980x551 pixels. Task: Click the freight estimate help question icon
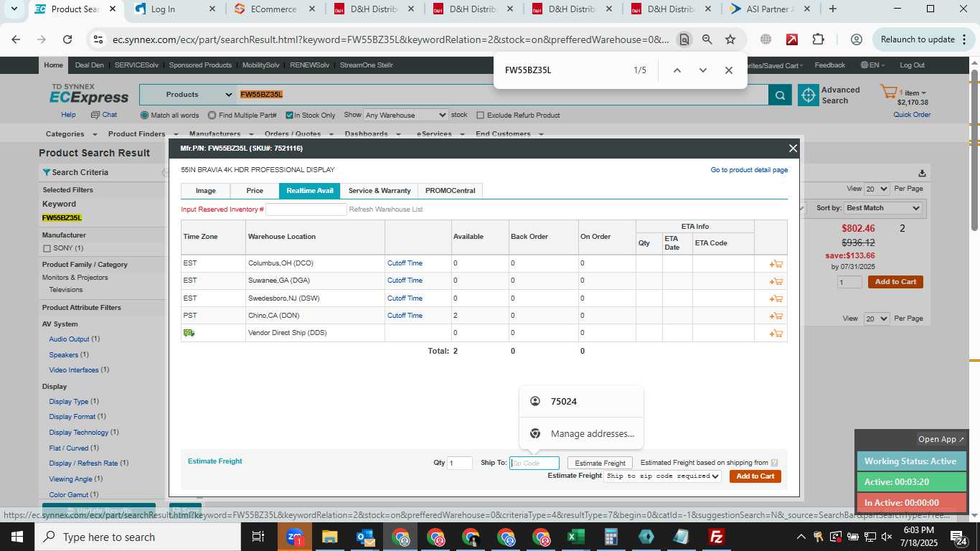pos(774,463)
